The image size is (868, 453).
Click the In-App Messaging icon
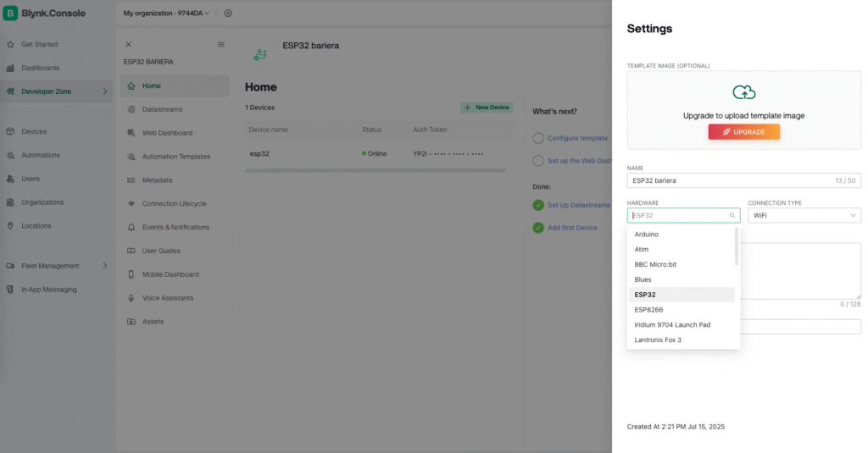pos(10,290)
